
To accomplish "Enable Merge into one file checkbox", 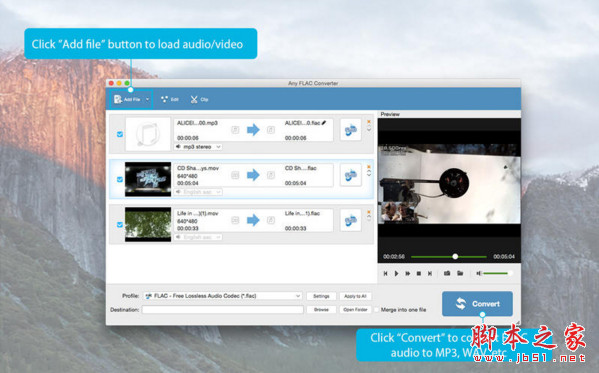I will click(x=377, y=310).
